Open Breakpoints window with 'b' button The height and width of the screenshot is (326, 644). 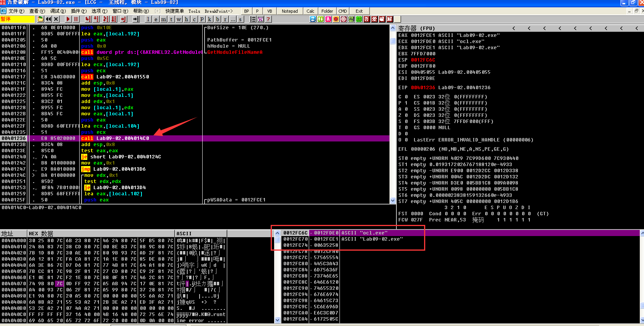pyautogui.click(x=217, y=19)
